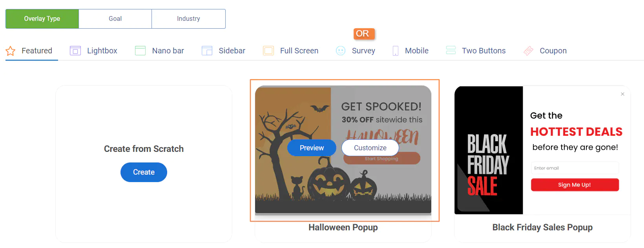644x248 pixels.
Task: Select the Sidebar overlay type icon
Action: (207, 50)
